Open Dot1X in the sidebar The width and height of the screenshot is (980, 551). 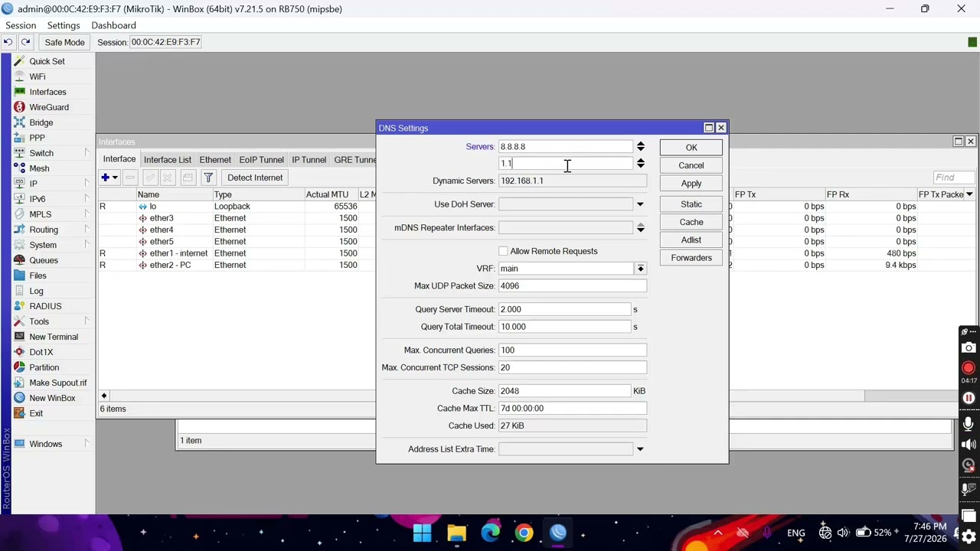(x=41, y=352)
